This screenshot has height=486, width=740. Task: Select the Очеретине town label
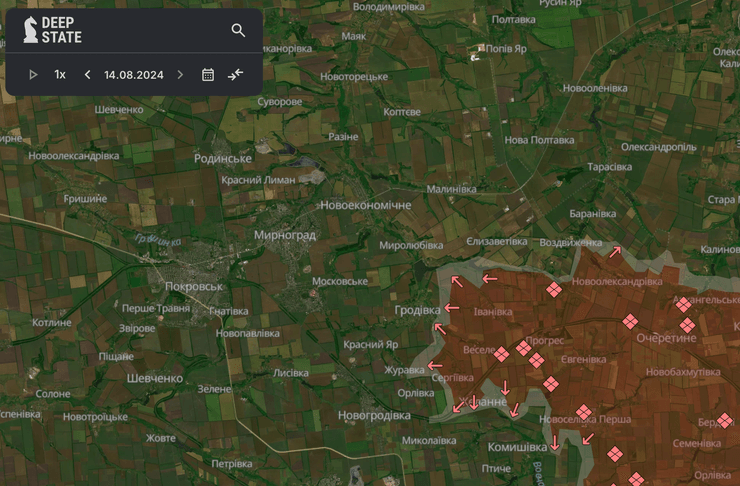click(x=666, y=338)
